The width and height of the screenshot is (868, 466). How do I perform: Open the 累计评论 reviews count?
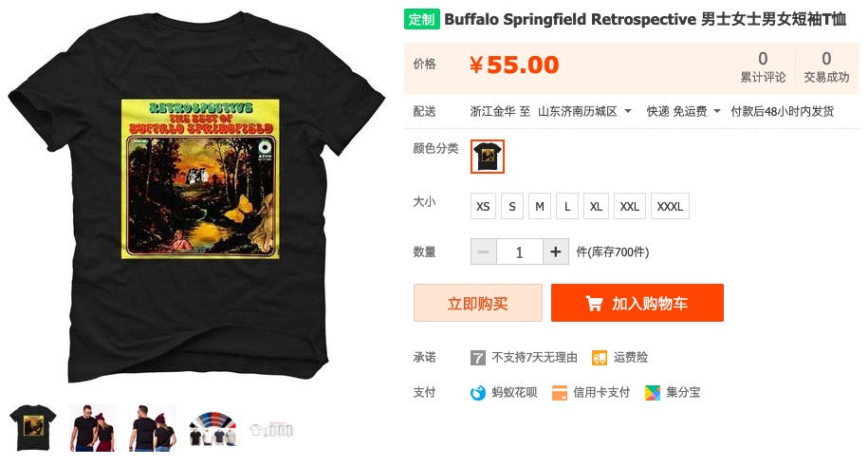tap(763, 67)
